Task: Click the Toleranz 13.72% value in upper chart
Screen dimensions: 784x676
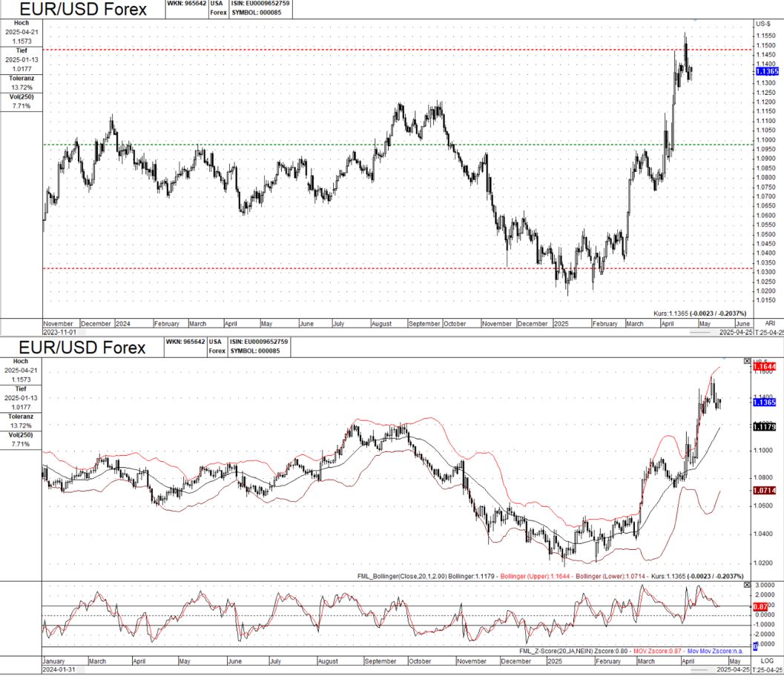Action: click(22, 87)
